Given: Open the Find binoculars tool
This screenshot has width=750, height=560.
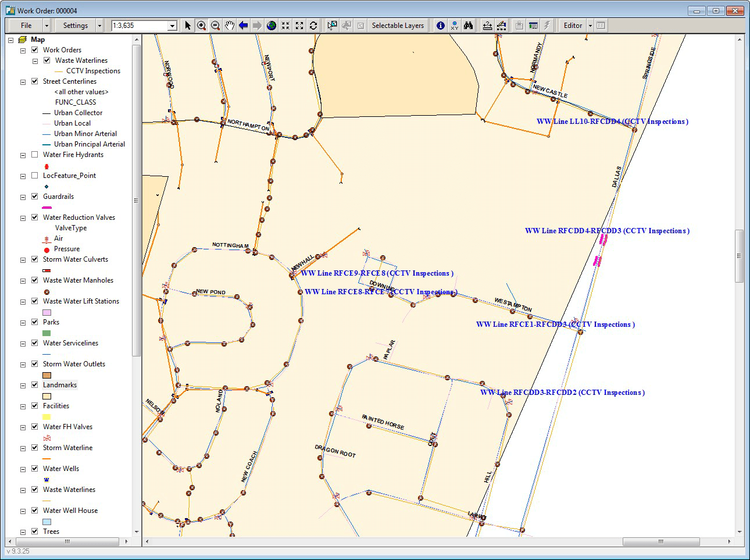Looking at the screenshot, I should point(468,26).
